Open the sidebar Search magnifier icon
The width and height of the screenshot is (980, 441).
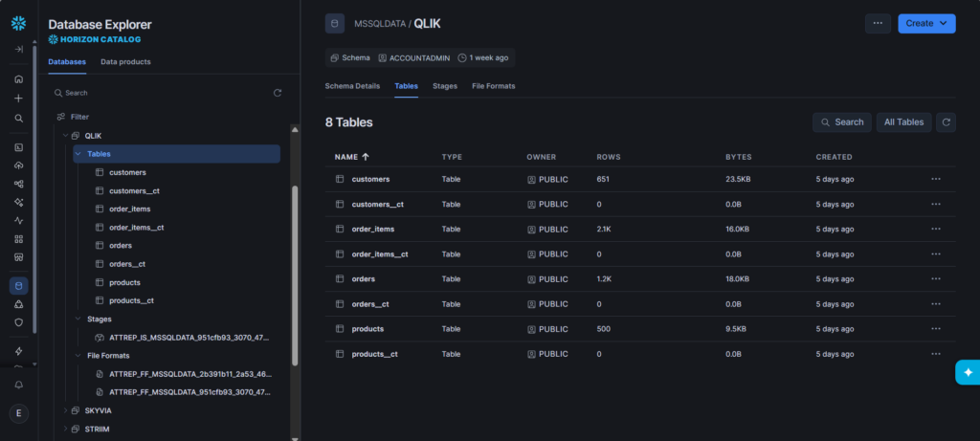(19, 118)
